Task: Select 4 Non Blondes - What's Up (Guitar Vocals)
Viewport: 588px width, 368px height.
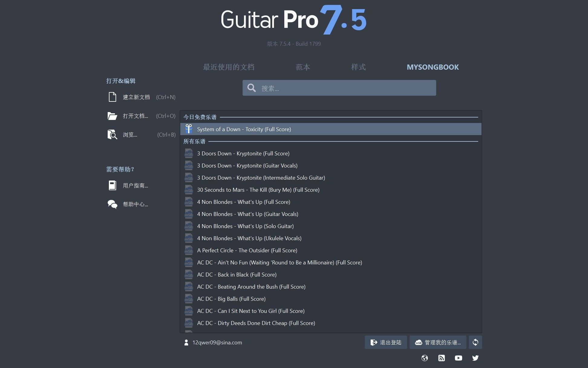Action: point(331,214)
